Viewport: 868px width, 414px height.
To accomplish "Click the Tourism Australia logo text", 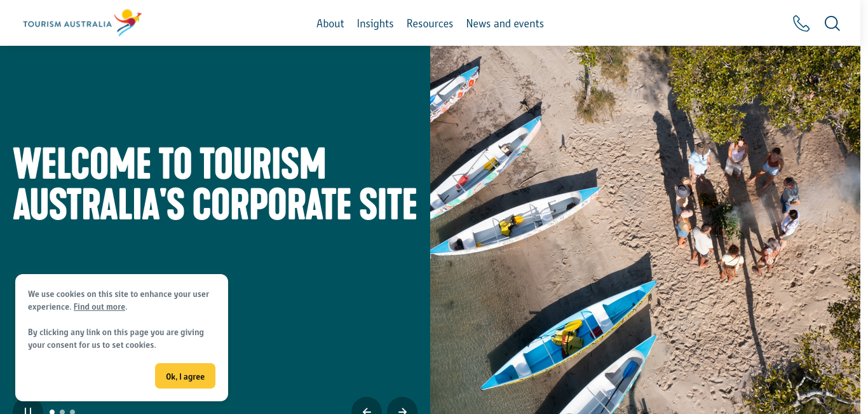I will pyautogui.click(x=67, y=24).
